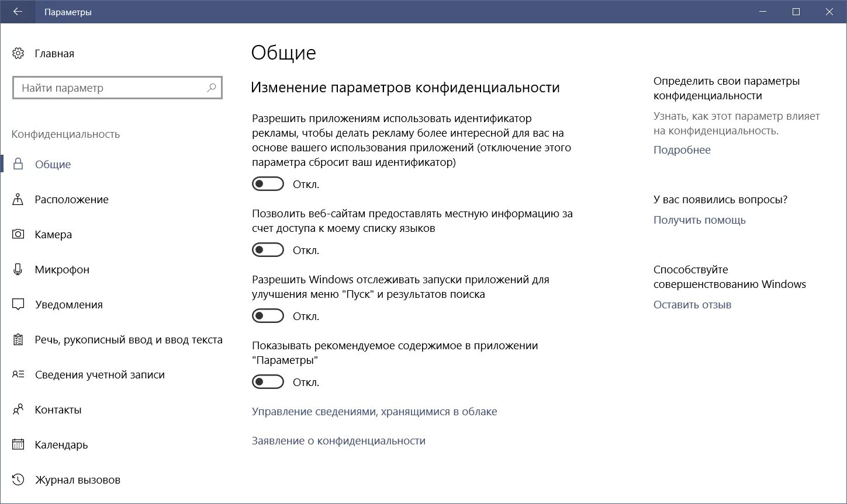The width and height of the screenshot is (847, 504).
Task: Enable the advertising identifier toggle
Action: pos(268,185)
